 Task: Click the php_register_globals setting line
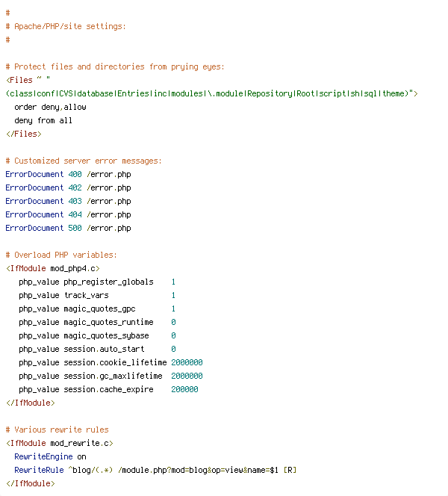click(x=97, y=282)
